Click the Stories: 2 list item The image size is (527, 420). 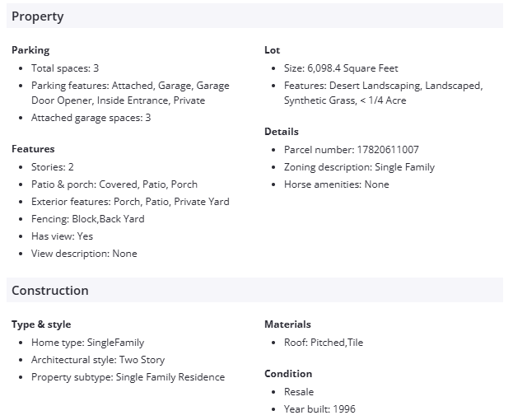pos(53,167)
